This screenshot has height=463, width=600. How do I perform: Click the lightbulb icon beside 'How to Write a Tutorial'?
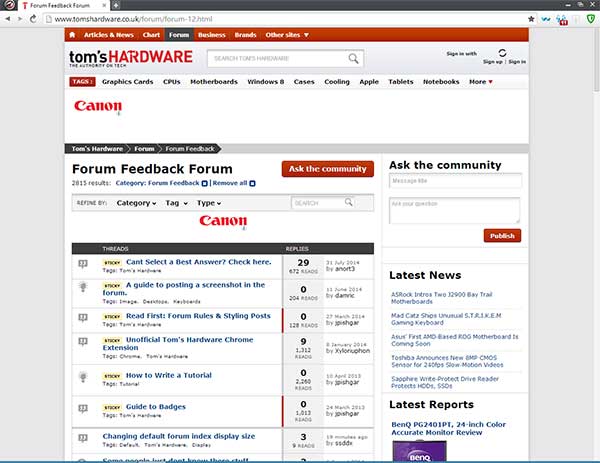pyautogui.click(x=83, y=377)
